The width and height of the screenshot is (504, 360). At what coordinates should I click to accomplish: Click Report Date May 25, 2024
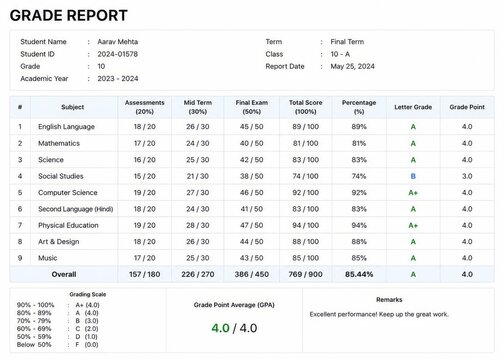click(353, 66)
